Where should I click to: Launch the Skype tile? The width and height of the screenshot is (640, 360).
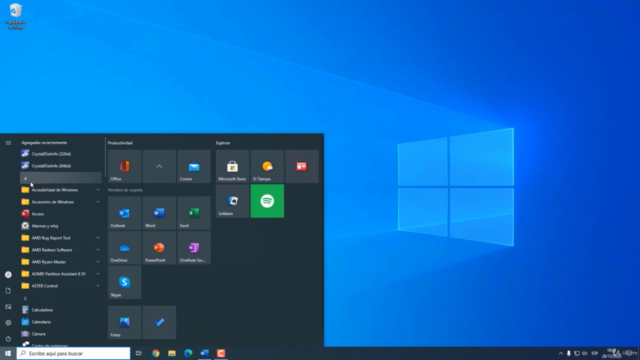coord(124,282)
